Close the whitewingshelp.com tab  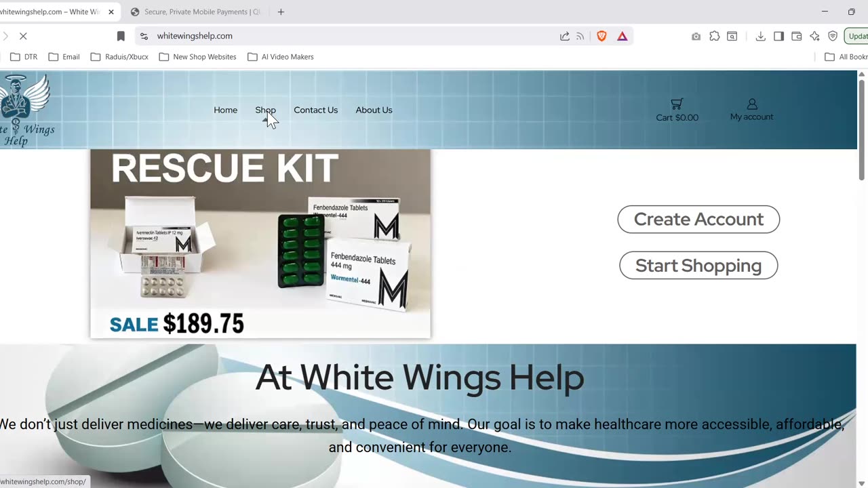coord(111,12)
